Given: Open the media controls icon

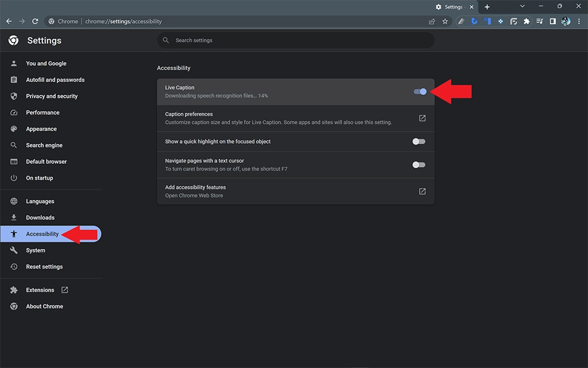Looking at the screenshot, I should [x=540, y=21].
